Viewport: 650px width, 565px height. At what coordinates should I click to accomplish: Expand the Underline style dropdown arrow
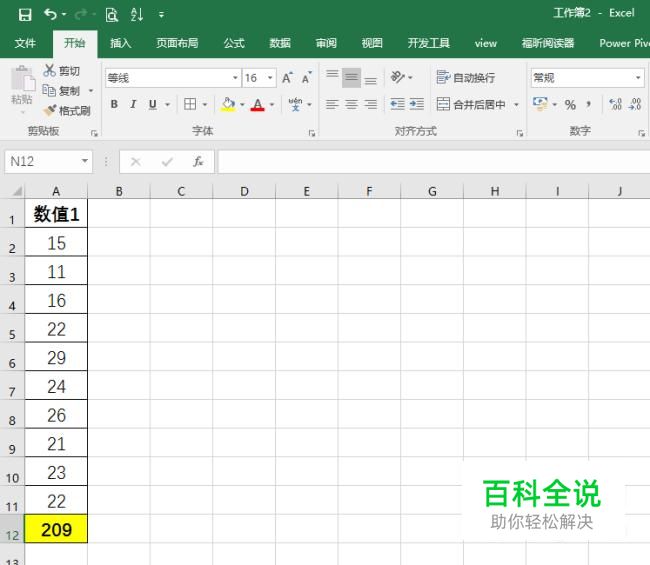pos(167,104)
